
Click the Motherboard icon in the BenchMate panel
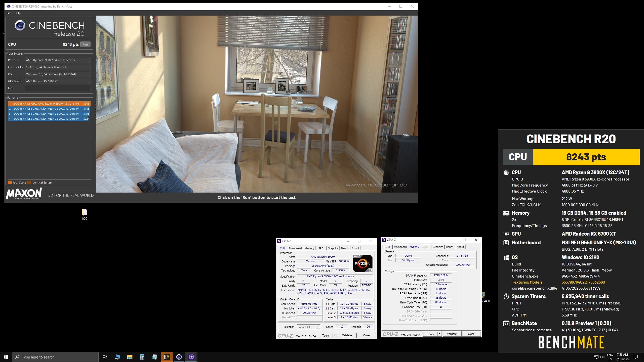coord(506,243)
